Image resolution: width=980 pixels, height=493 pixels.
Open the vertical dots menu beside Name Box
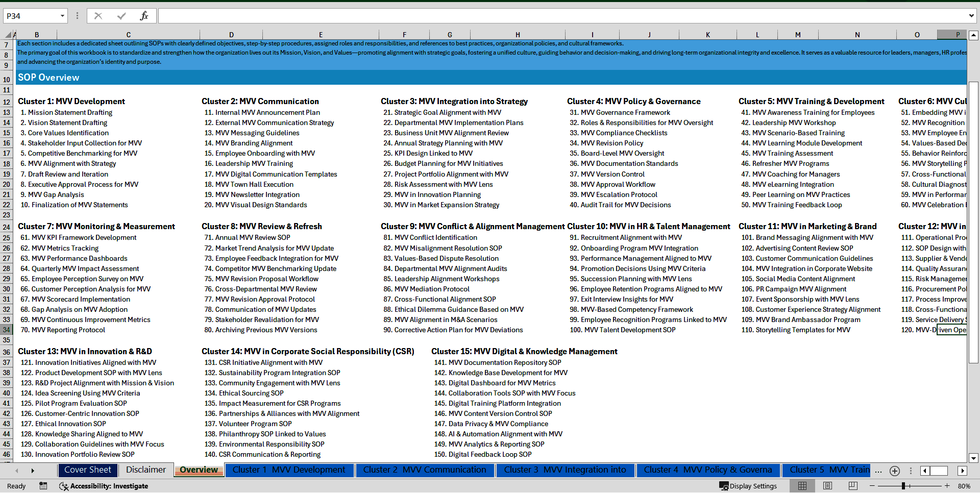click(77, 16)
